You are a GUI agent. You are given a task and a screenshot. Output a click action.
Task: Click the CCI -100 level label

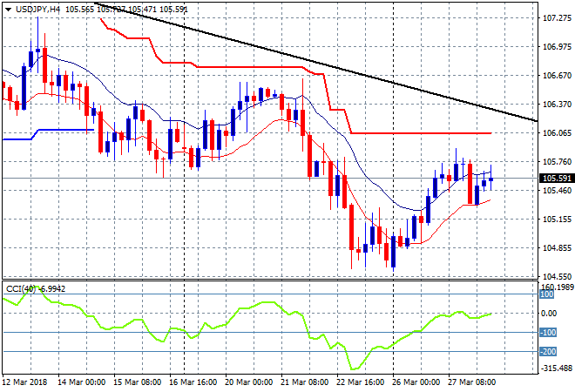tap(548, 333)
